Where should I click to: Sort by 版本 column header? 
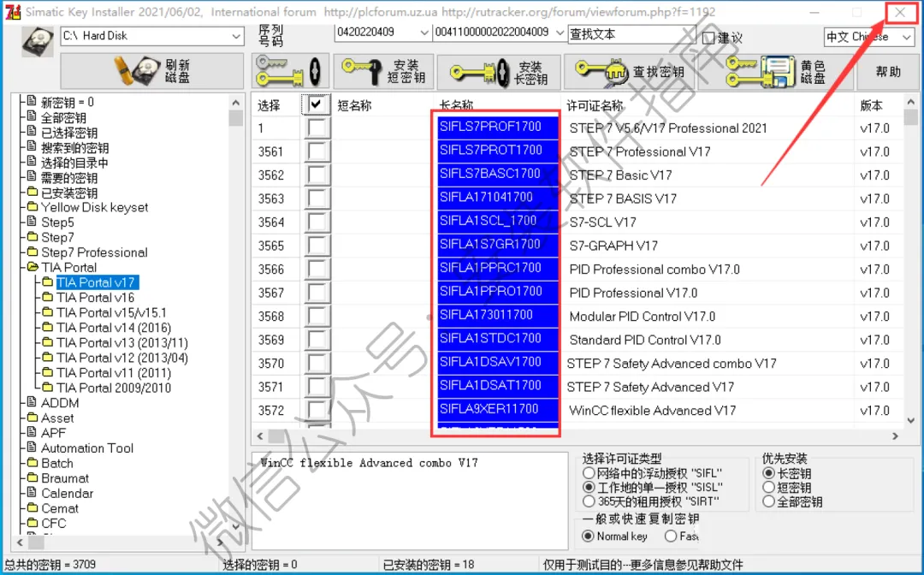(x=871, y=105)
